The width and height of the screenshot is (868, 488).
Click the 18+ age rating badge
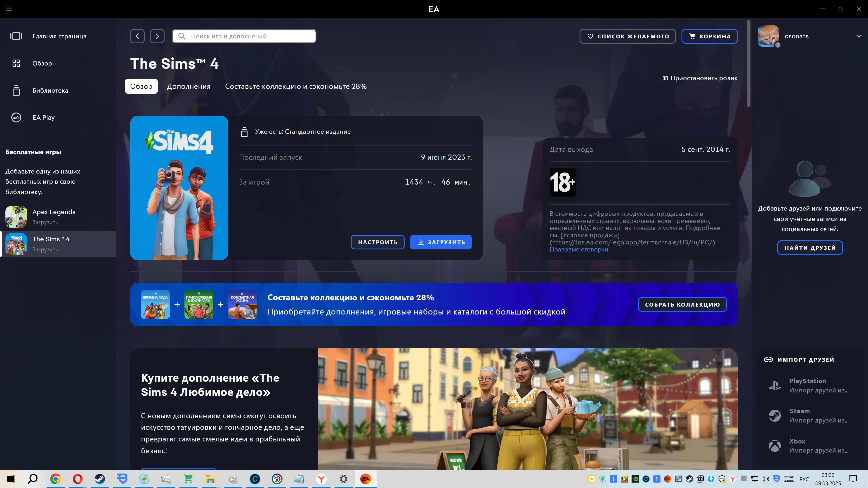coord(563,182)
